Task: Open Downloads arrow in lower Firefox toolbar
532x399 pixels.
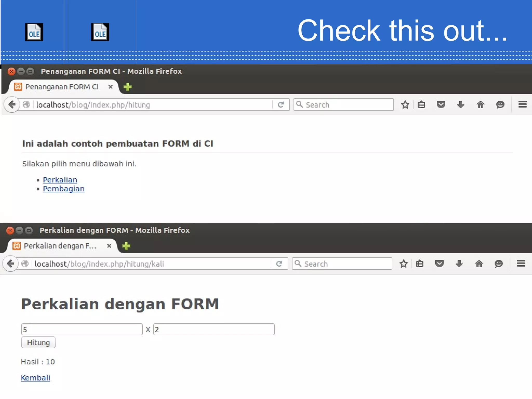Action: click(459, 264)
